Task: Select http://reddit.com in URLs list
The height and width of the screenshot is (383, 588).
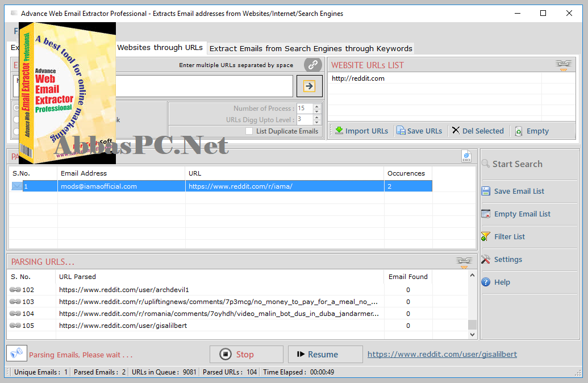Action: pyautogui.click(x=358, y=78)
